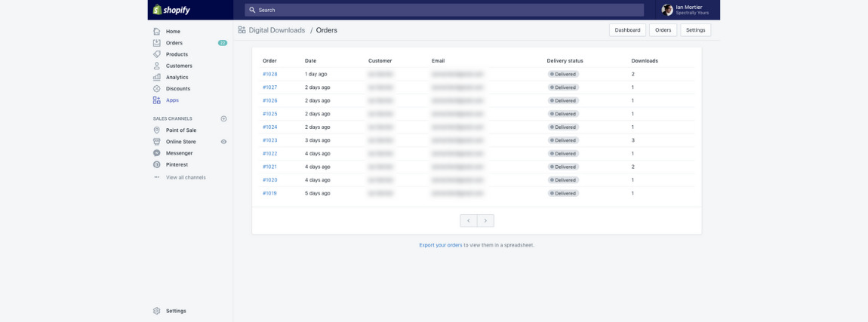Click the Messenger channel icon
Viewport: 868px width, 322px height.
(157, 153)
